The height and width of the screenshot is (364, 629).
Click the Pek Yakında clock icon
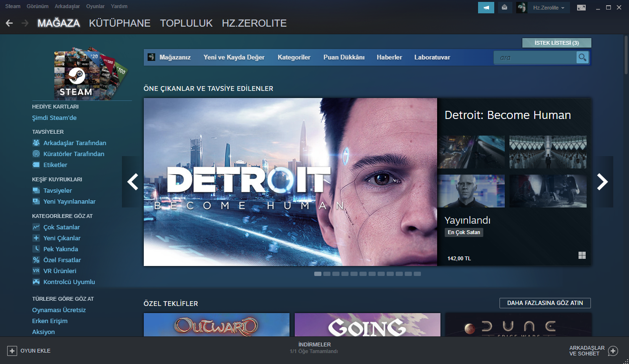click(x=36, y=249)
